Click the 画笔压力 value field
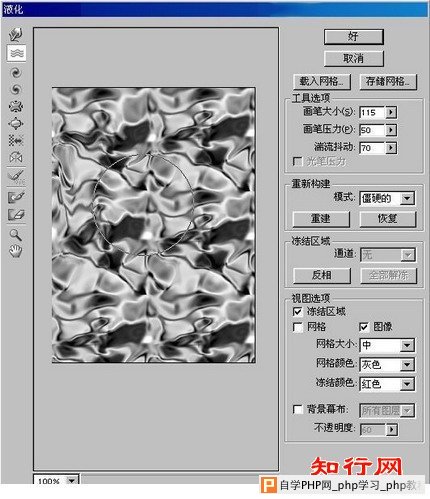430x499 pixels. (372, 130)
